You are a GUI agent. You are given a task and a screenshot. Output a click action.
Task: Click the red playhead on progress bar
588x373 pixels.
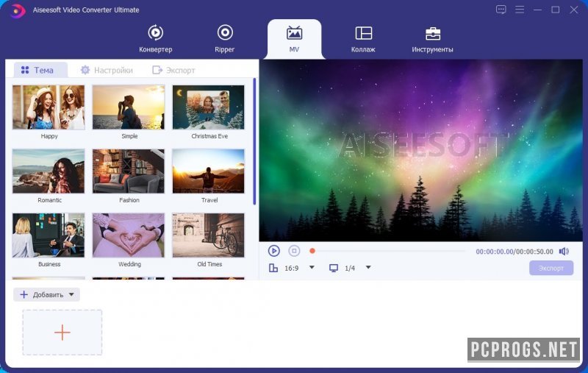pos(312,251)
